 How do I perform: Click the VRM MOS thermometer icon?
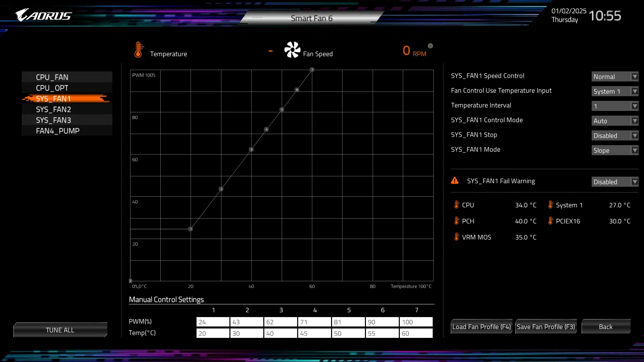(457, 237)
